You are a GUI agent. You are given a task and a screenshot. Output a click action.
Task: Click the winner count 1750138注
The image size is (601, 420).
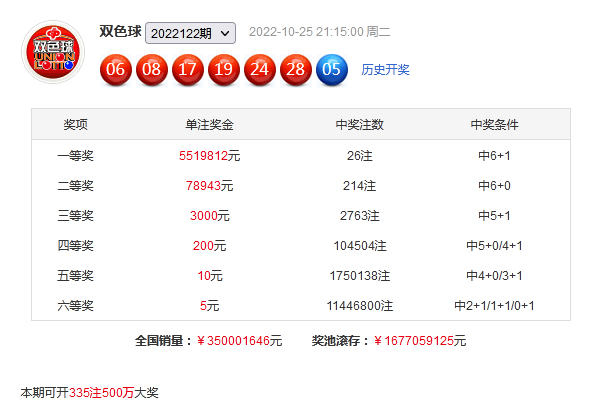[360, 276]
